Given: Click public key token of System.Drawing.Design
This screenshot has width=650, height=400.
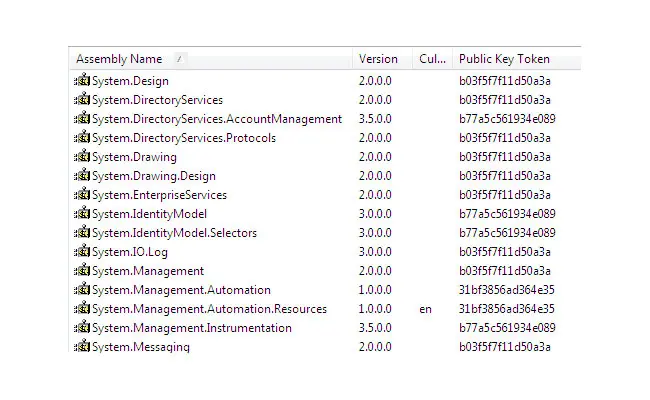Looking at the screenshot, I should pyautogui.click(x=504, y=176).
